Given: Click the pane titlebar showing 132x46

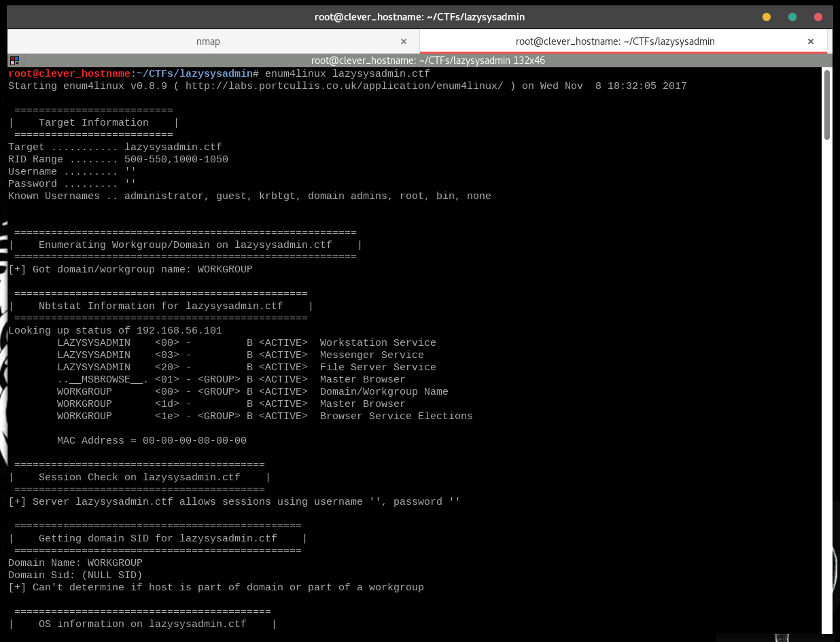Looking at the screenshot, I should point(427,60).
